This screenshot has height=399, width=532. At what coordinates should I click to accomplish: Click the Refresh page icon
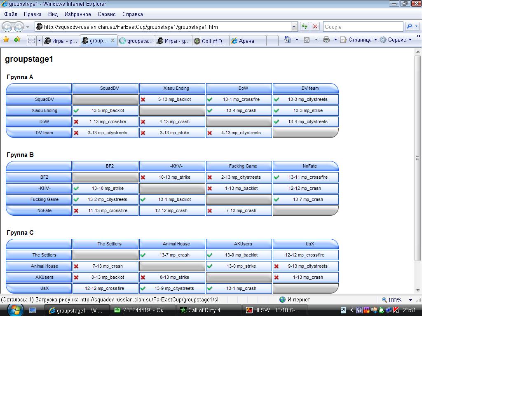click(305, 26)
